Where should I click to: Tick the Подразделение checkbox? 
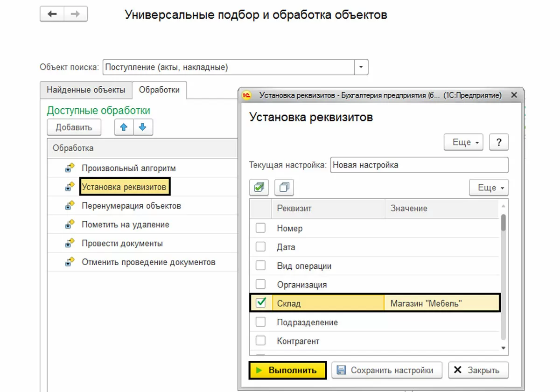[261, 322]
